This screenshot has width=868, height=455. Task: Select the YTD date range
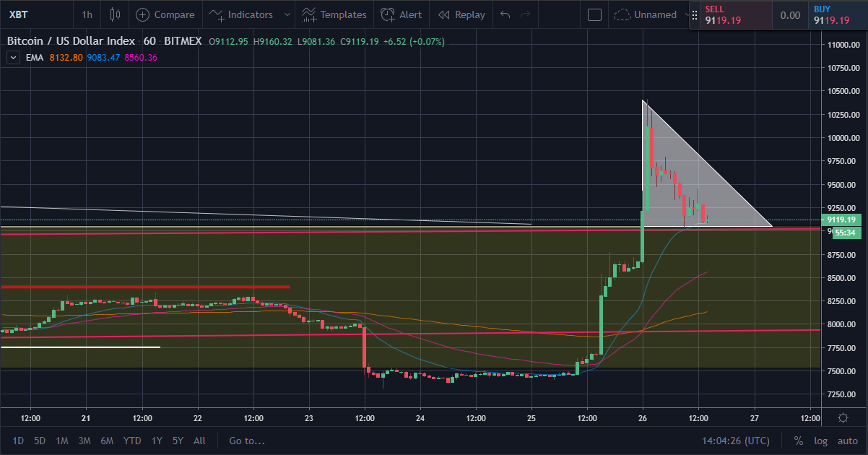tap(132, 441)
